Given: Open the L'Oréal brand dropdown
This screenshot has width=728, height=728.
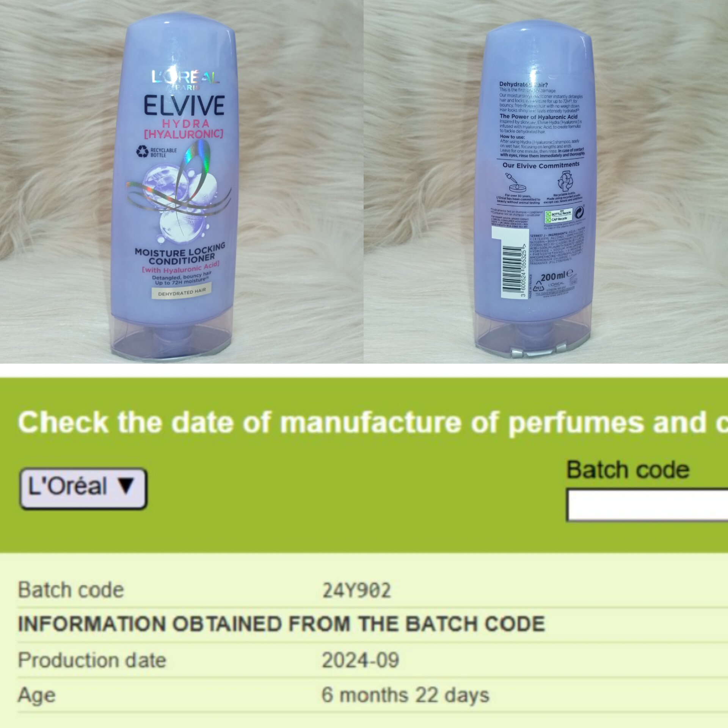Looking at the screenshot, I should [83, 488].
